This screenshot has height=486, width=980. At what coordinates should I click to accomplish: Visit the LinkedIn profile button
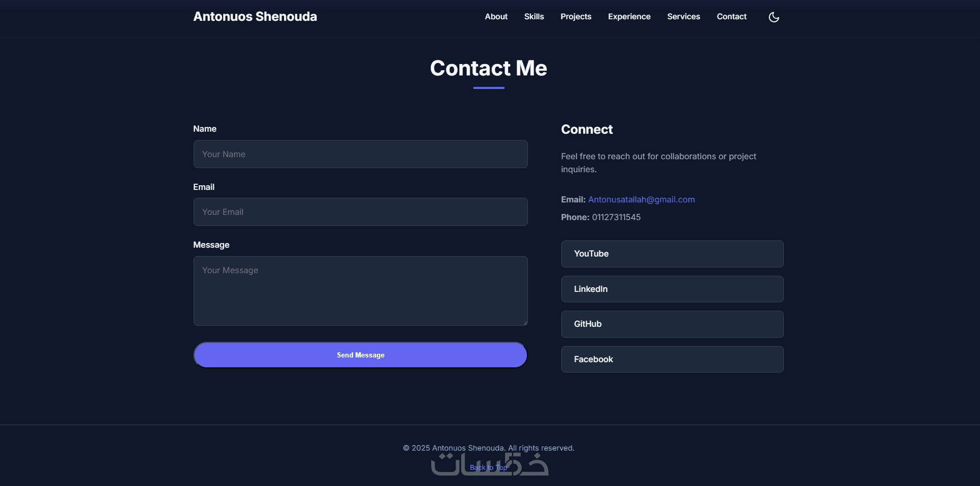(x=672, y=289)
